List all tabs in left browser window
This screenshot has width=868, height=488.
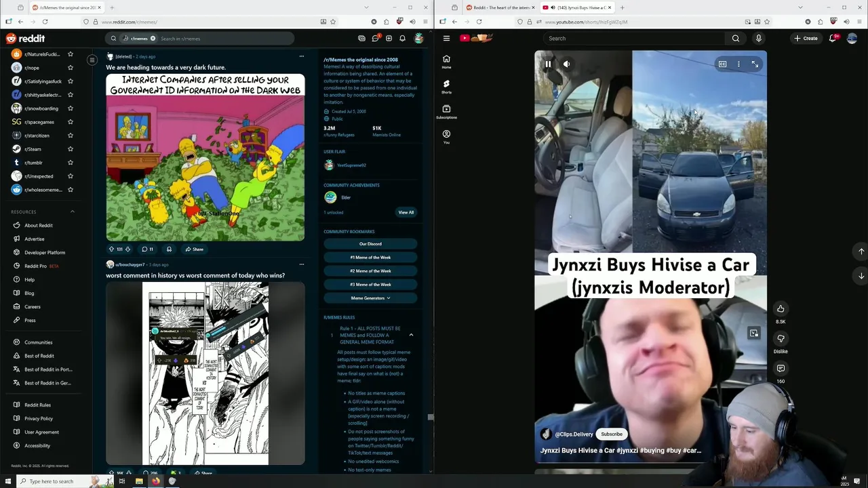coord(366,7)
